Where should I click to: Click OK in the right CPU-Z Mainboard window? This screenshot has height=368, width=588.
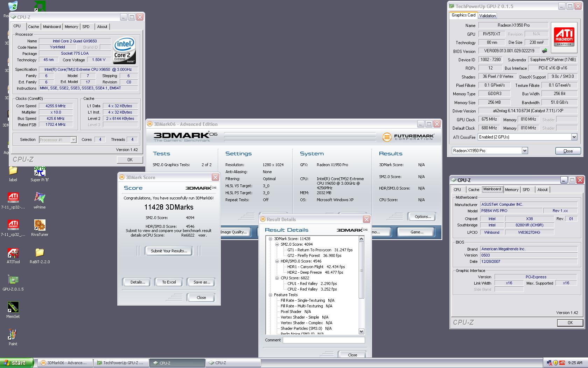click(570, 322)
